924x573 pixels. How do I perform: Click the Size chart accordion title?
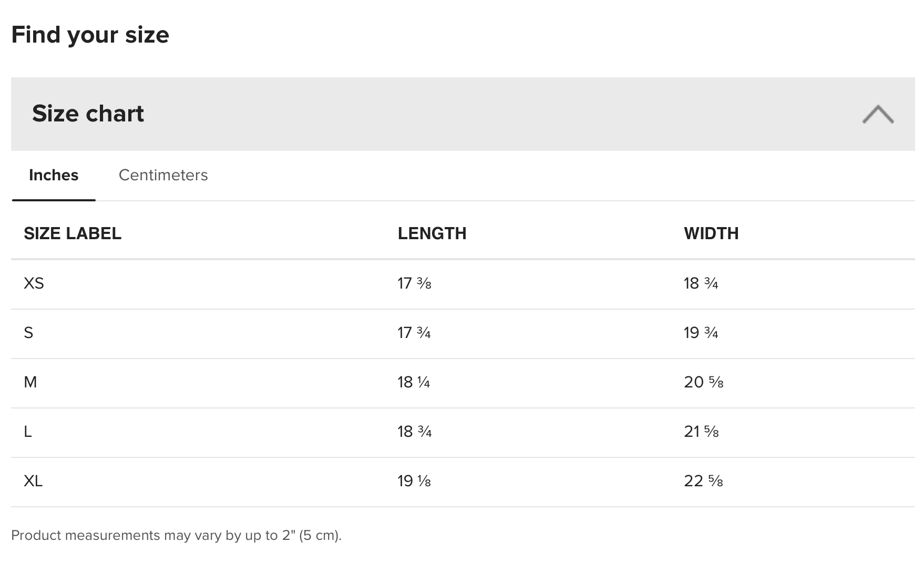88,114
